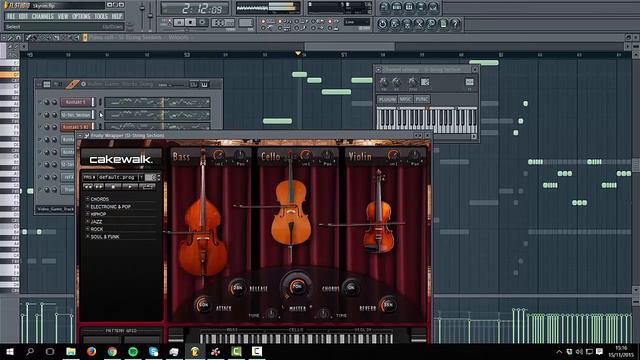Open the Browser view icon in the toolbar

pos(421,7)
